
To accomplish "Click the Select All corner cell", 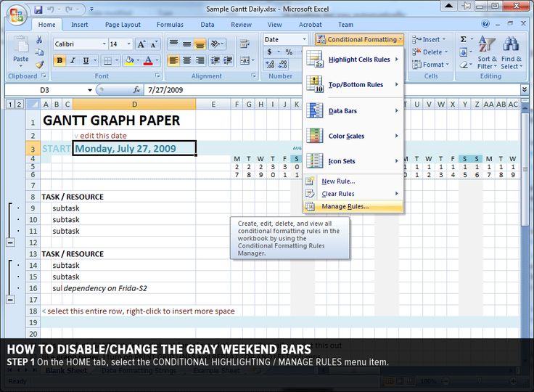I will pos(33,105).
